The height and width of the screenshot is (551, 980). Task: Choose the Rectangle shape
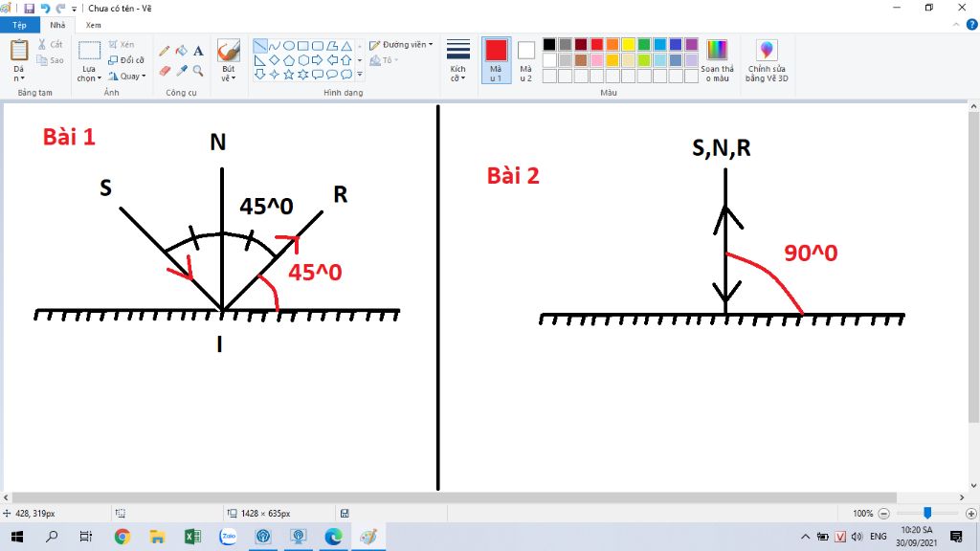coord(303,46)
